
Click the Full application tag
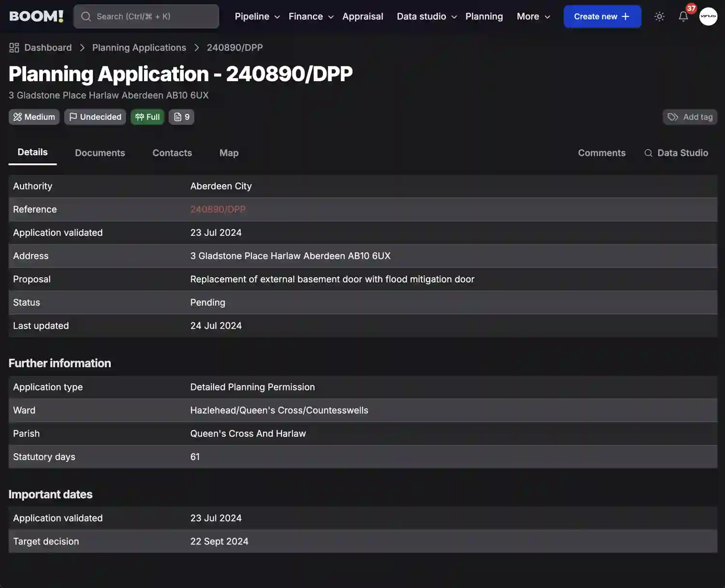click(147, 117)
